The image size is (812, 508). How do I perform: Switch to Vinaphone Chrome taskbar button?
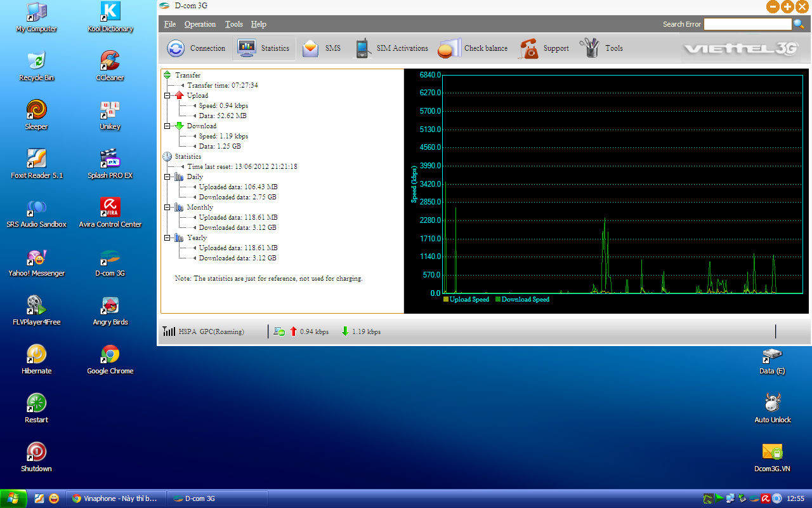117,498
